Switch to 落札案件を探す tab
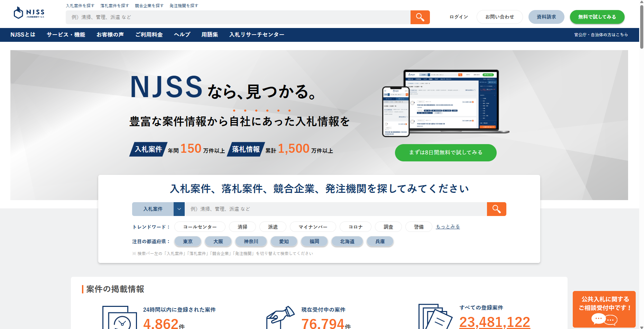The width and height of the screenshot is (644, 329). click(x=115, y=6)
